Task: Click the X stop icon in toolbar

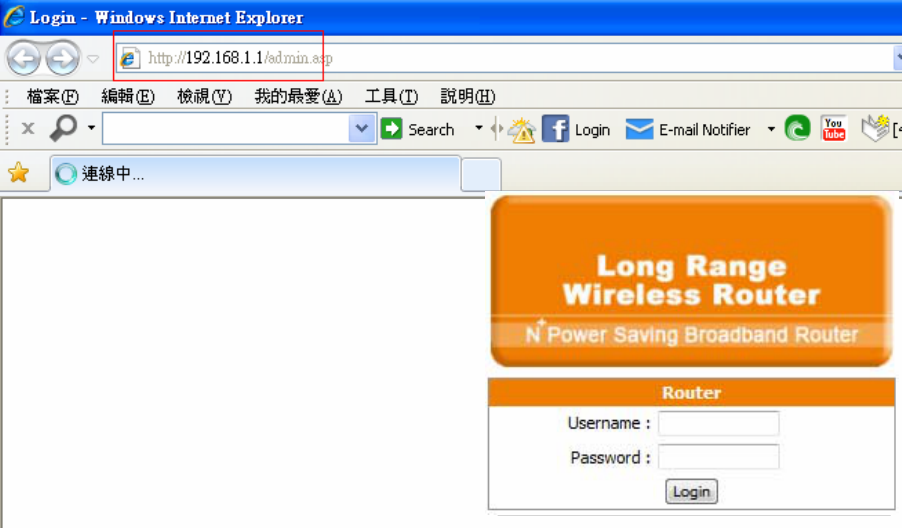Action: pos(28,128)
